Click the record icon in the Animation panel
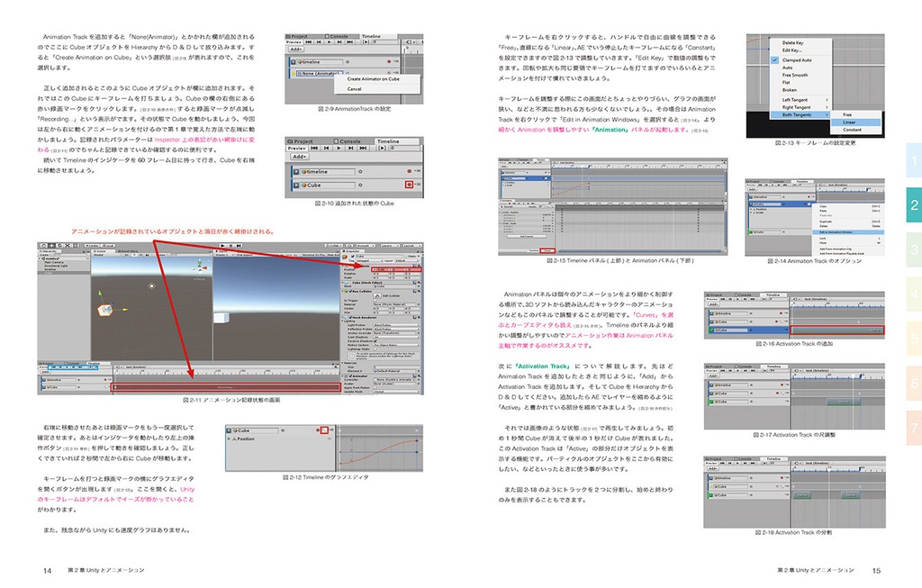 (508, 205)
